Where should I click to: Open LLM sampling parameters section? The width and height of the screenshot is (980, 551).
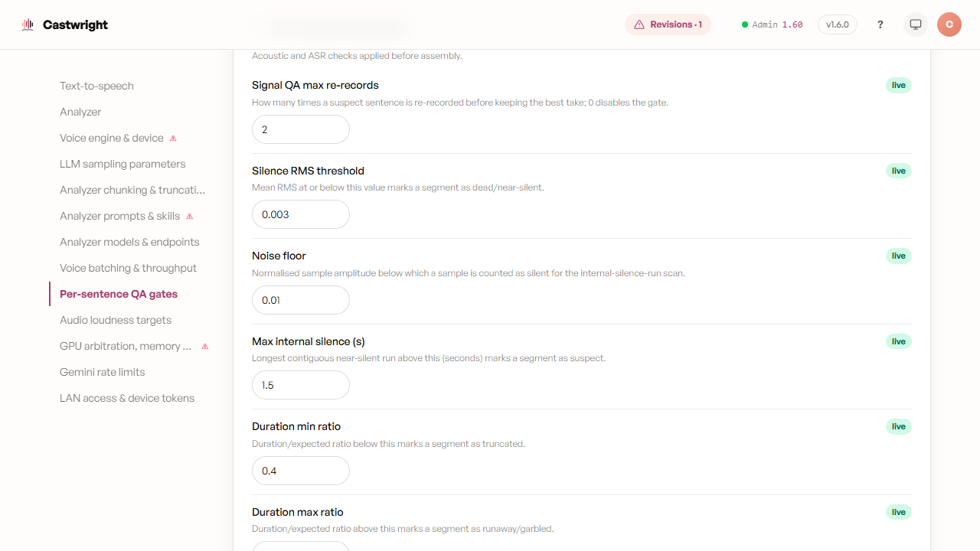click(x=122, y=164)
